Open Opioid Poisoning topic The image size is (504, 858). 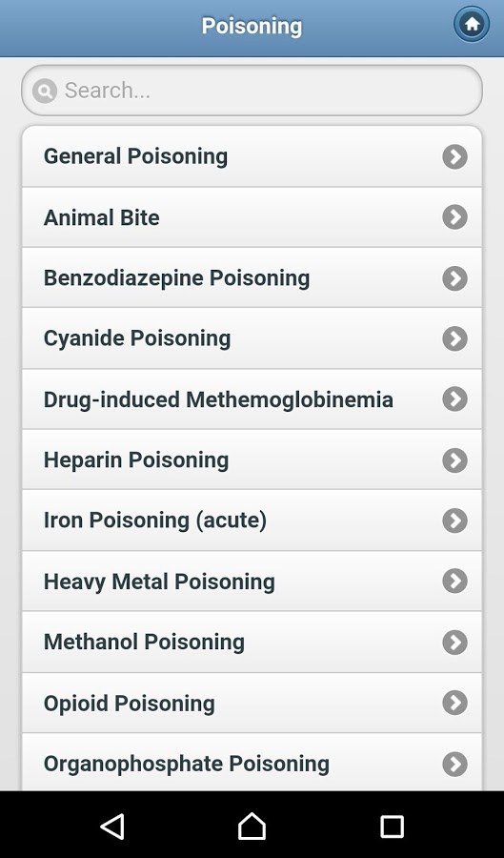(x=252, y=704)
